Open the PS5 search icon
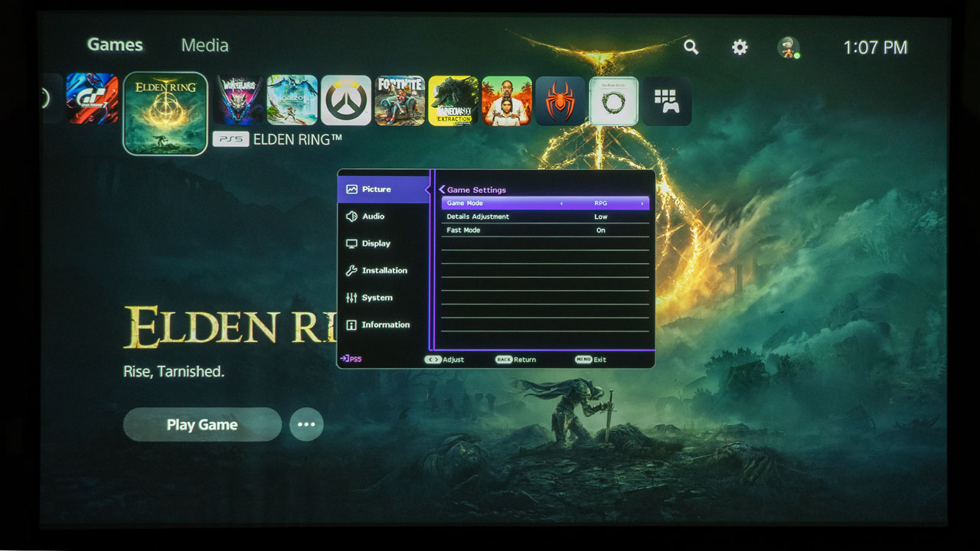This screenshot has width=980, height=551. tap(691, 47)
